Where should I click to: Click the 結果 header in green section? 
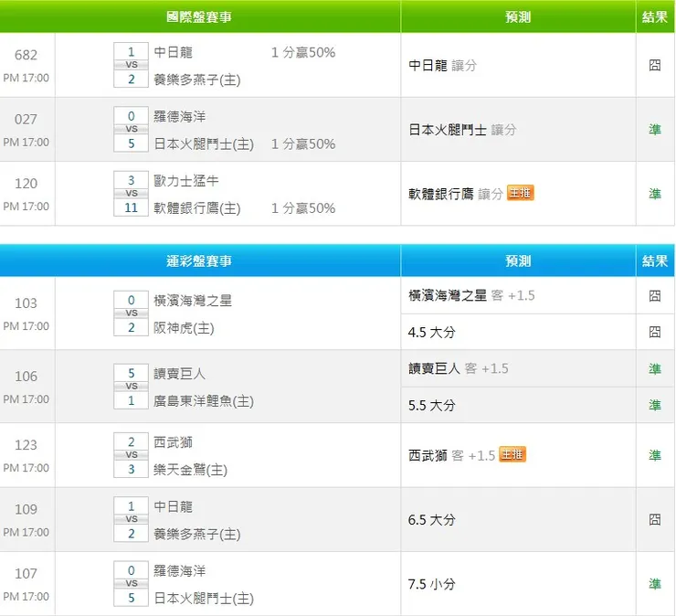pyautogui.click(x=654, y=17)
